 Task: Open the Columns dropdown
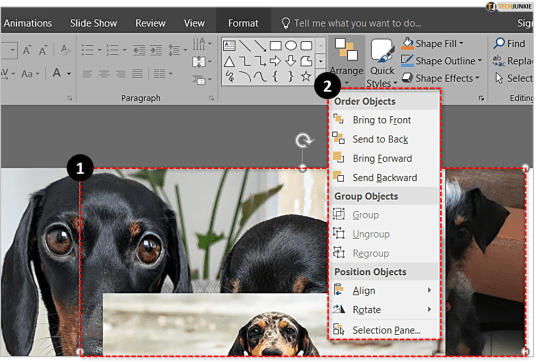(163, 74)
